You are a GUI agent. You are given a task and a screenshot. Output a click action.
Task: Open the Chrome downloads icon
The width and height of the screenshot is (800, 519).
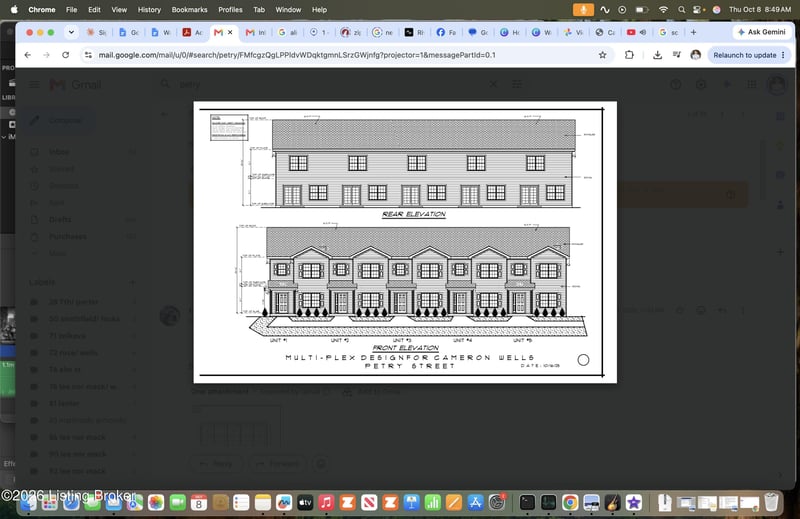point(657,55)
